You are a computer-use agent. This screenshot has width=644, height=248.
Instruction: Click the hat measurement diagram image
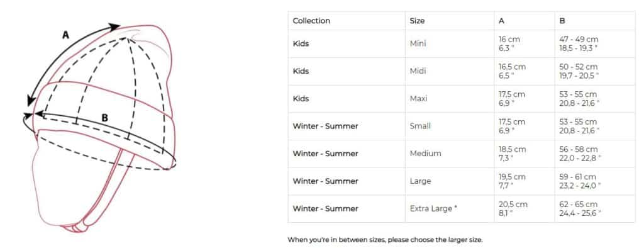[x=100, y=125]
